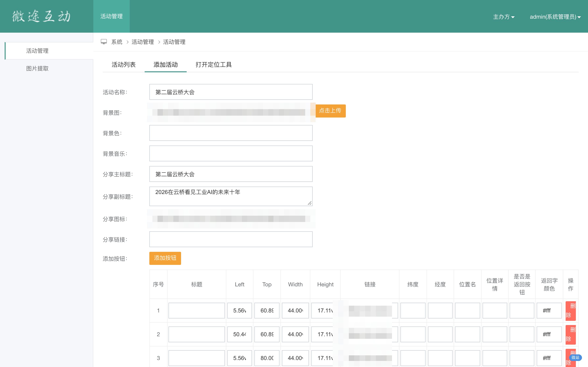Open the admin(系统管理员) user menu
The image size is (588, 367).
tap(555, 17)
